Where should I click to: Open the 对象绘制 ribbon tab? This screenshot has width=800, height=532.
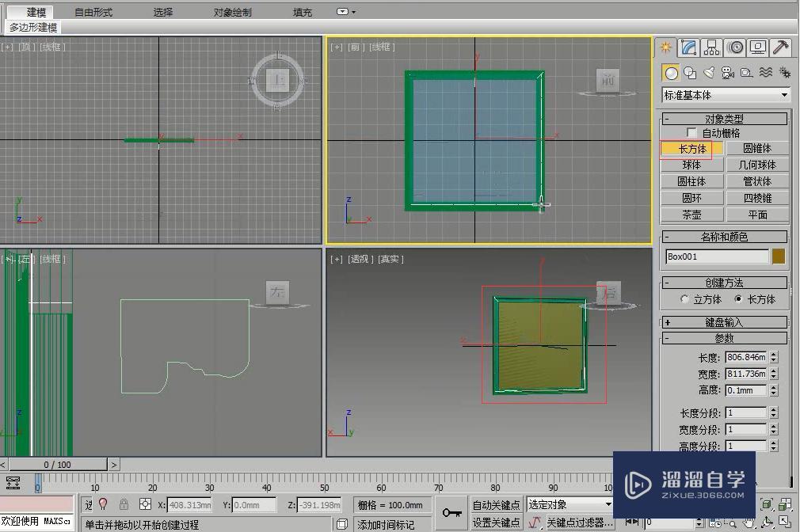[x=233, y=12]
